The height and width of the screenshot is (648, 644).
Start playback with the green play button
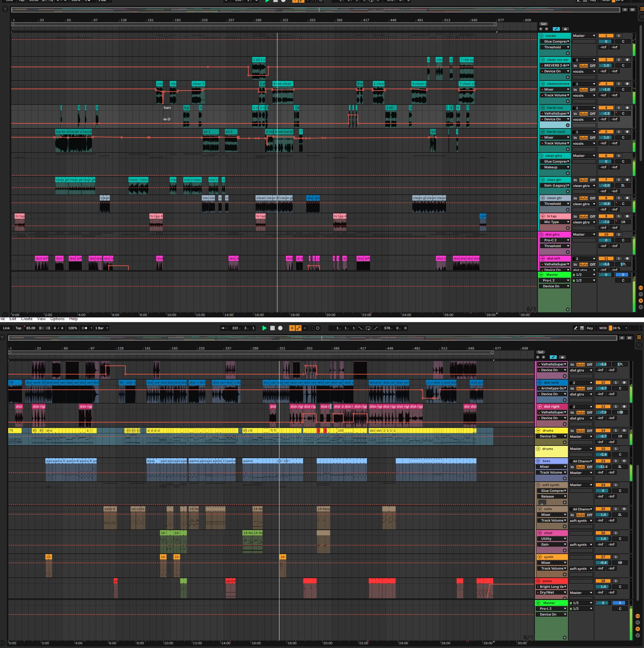pyautogui.click(x=264, y=328)
